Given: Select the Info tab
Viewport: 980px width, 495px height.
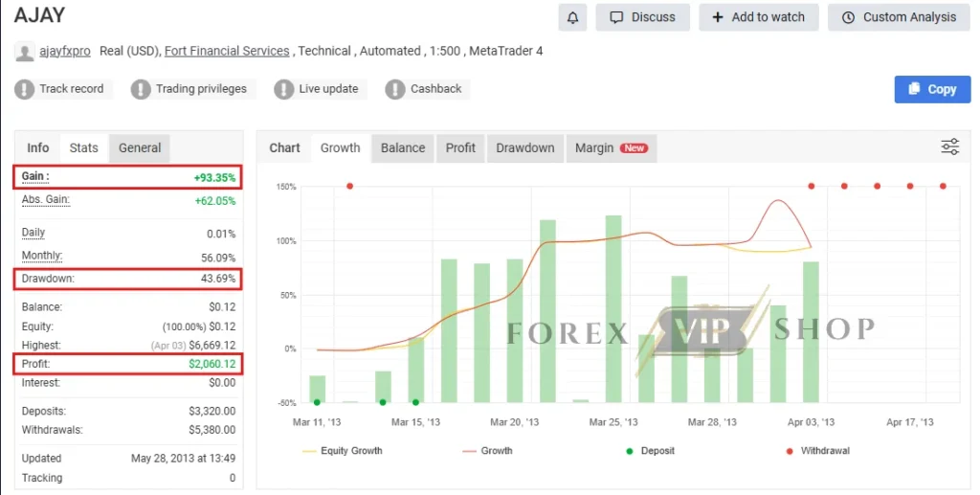Looking at the screenshot, I should pyautogui.click(x=37, y=148).
